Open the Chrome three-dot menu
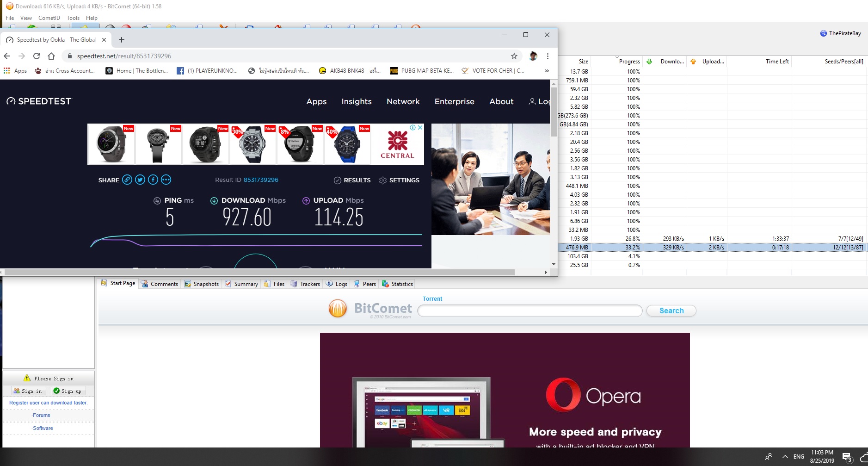Viewport: 868px width, 466px height. [x=548, y=56]
